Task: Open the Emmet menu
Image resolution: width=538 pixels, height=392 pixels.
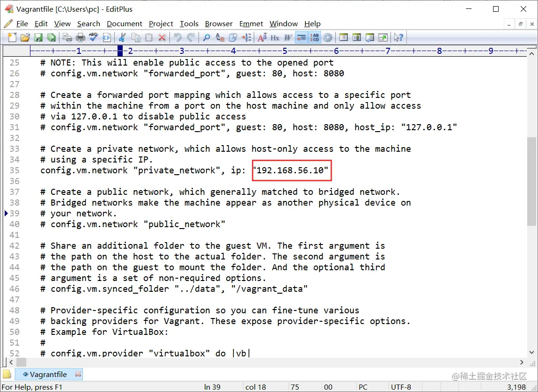Action: tap(251, 24)
